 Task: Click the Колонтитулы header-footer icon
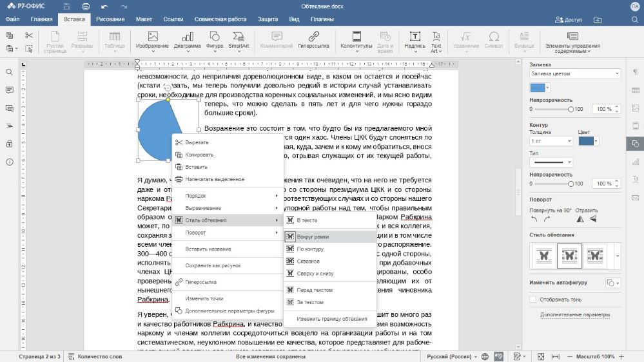[x=356, y=37]
